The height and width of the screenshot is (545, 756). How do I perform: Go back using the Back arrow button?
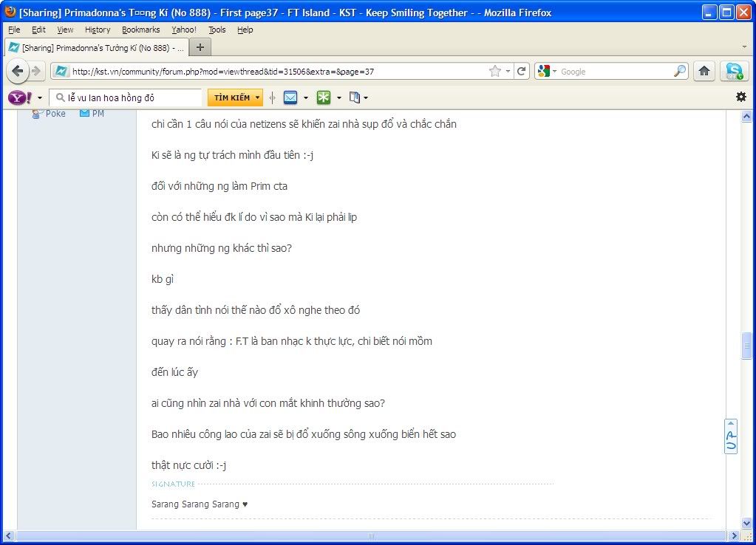coord(18,72)
